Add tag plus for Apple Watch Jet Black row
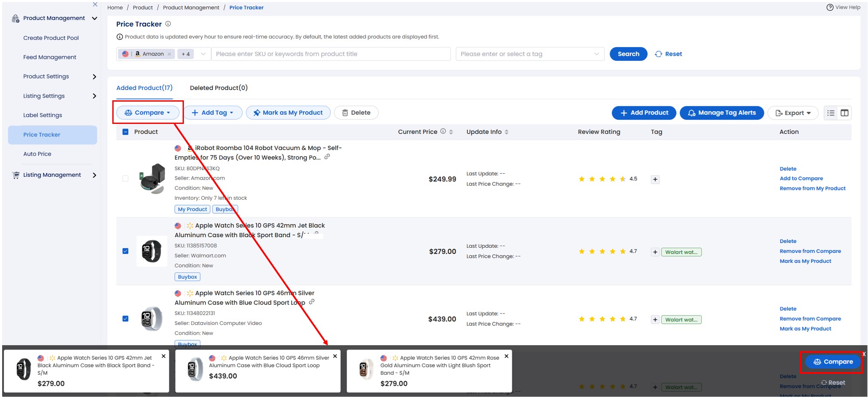The height and width of the screenshot is (397, 868). click(x=655, y=252)
